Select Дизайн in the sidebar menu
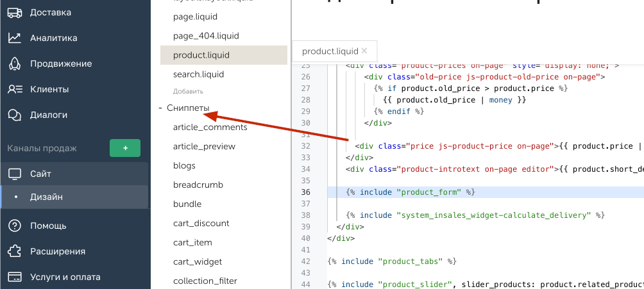This screenshot has width=644, height=289. tap(46, 197)
